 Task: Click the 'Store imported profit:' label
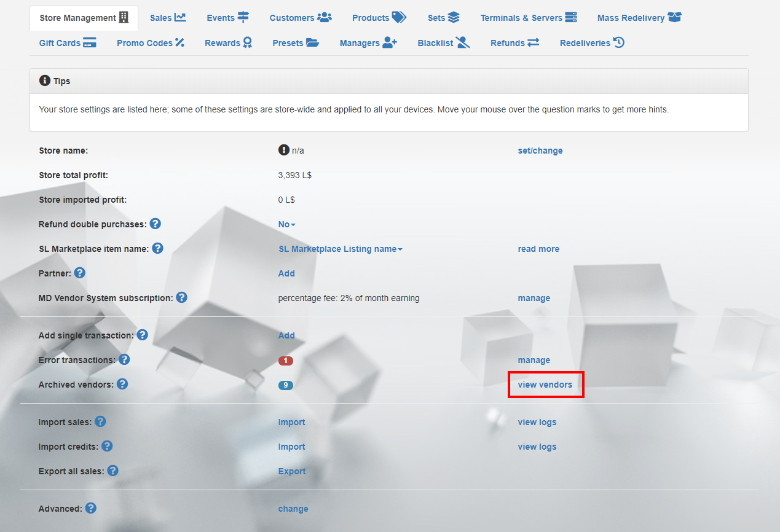point(82,200)
